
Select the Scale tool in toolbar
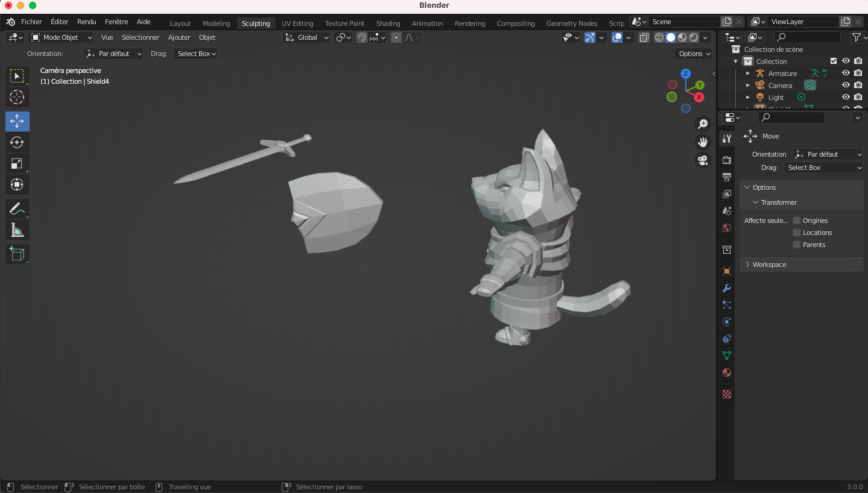[17, 163]
